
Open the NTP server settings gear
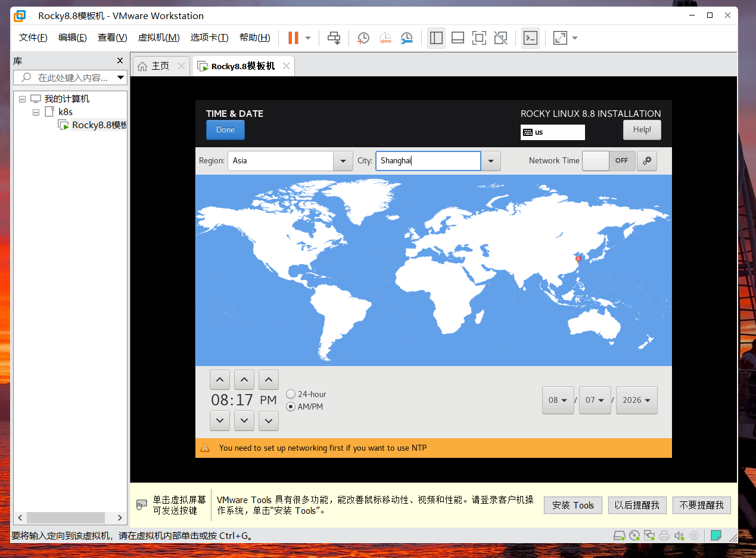click(x=647, y=160)
